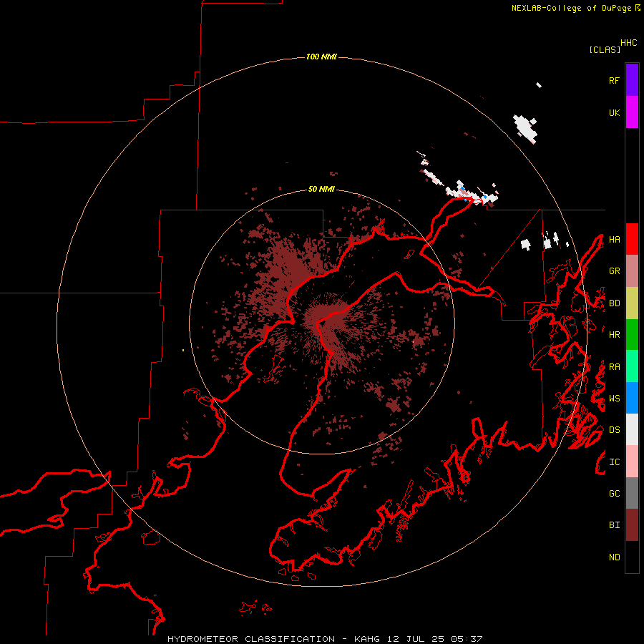Click the 'DS' legend label

614,430
